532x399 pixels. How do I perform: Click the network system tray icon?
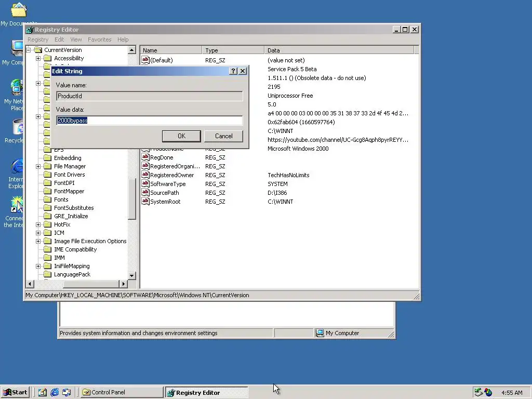click(x=478, y=392)
